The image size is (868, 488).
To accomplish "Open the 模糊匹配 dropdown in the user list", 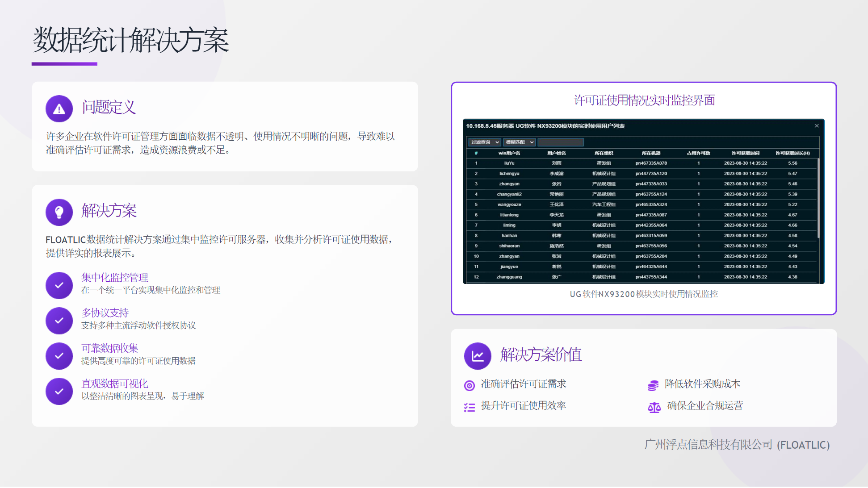I will 520,142.
